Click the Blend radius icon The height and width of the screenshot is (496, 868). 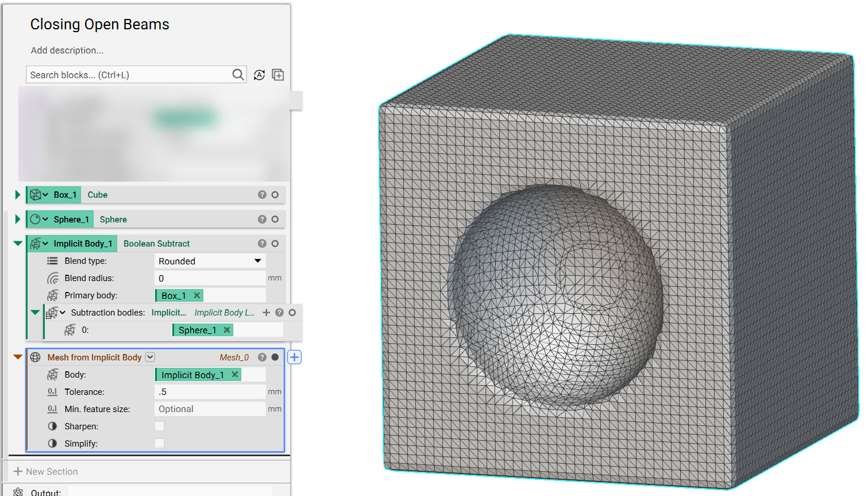pos(53,278)
